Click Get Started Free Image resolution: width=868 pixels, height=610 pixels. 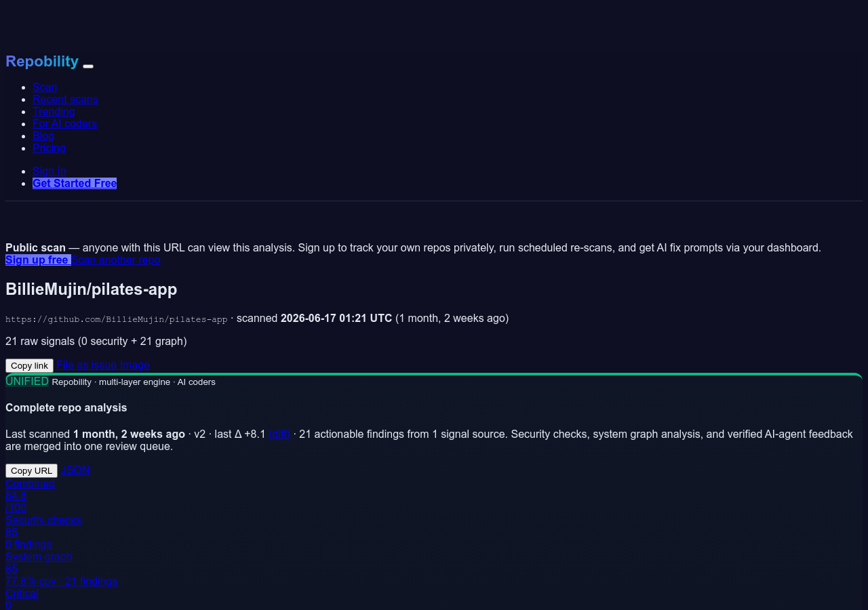pos(75,183)
